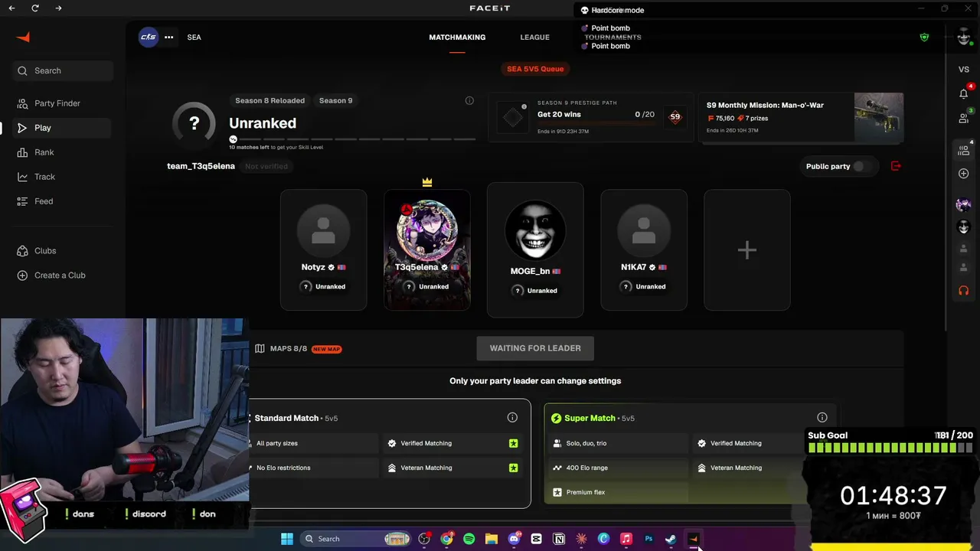Select the Super Match card title
Image resolution: width=980 pixels, height=551 pixels.
pos(590,418)
